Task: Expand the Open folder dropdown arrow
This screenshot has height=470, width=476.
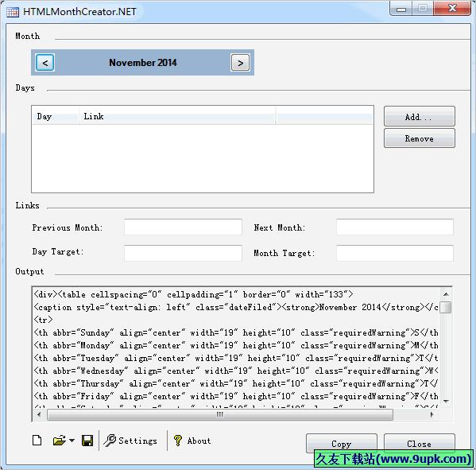Action: [72, 441]
